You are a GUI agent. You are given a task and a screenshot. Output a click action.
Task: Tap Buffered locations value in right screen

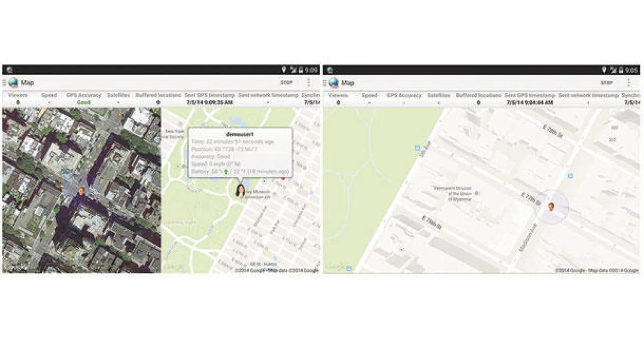(x=478, y=103)
